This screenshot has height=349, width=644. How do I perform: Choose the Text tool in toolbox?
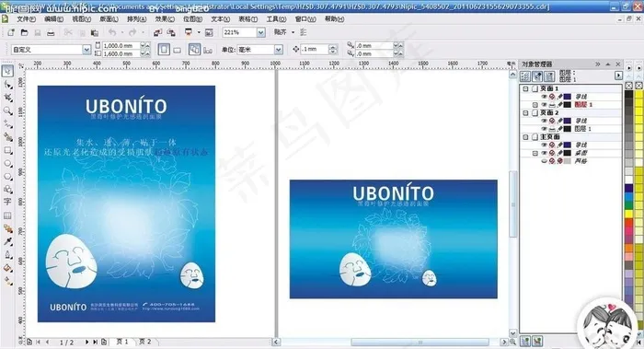pos(7,202)
